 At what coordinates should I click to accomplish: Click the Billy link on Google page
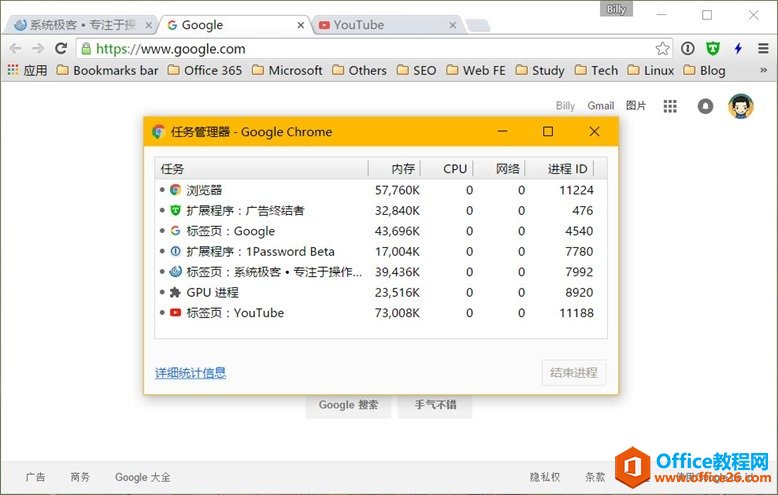[x=565, y=106]
